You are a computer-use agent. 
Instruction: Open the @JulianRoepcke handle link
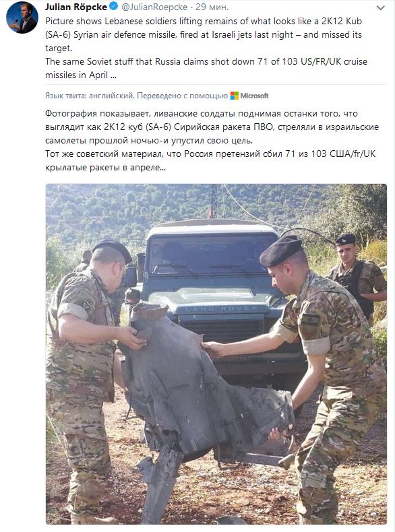tap(154, 7)
